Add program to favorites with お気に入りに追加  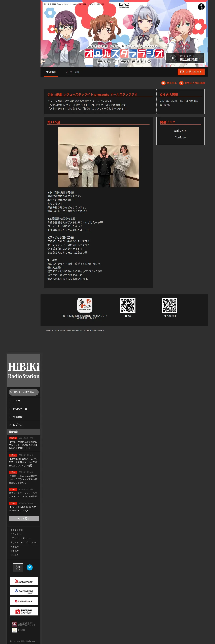pyautogui.click(x=192, y=83)
